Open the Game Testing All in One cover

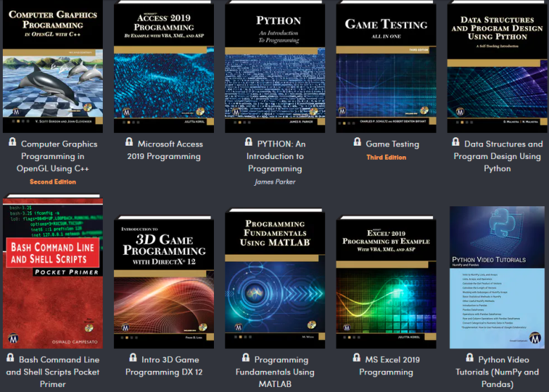[x=386, y=66]
